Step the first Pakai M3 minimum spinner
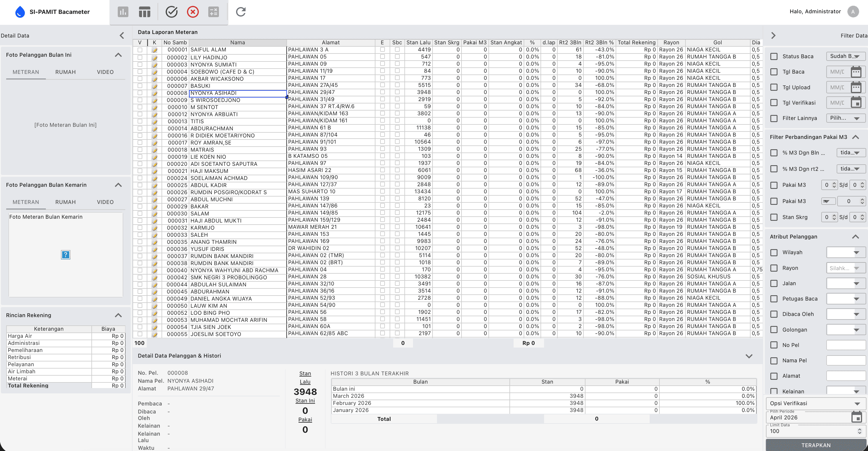Viewport: 868px width, 451px height. (x=834, y=185)
